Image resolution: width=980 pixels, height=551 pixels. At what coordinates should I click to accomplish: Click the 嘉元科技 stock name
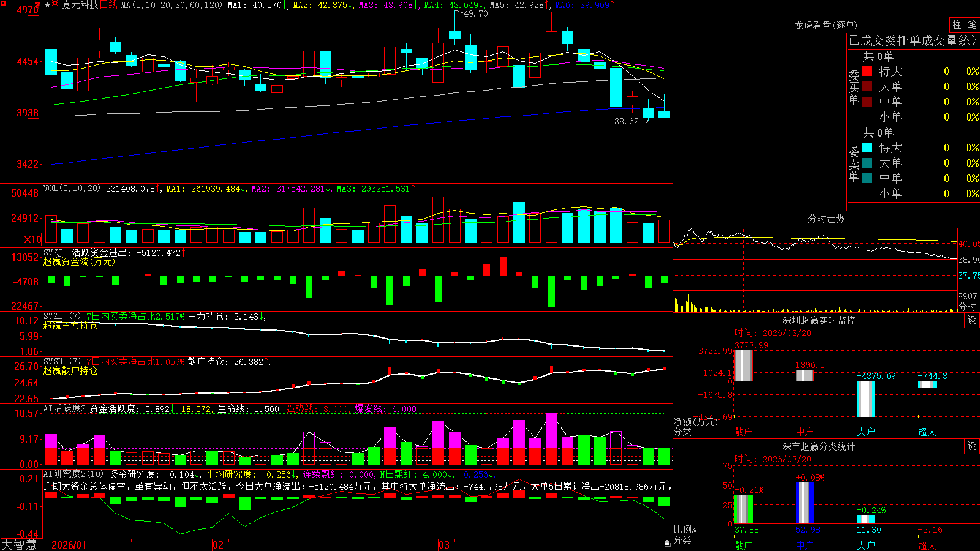(80, 5)
